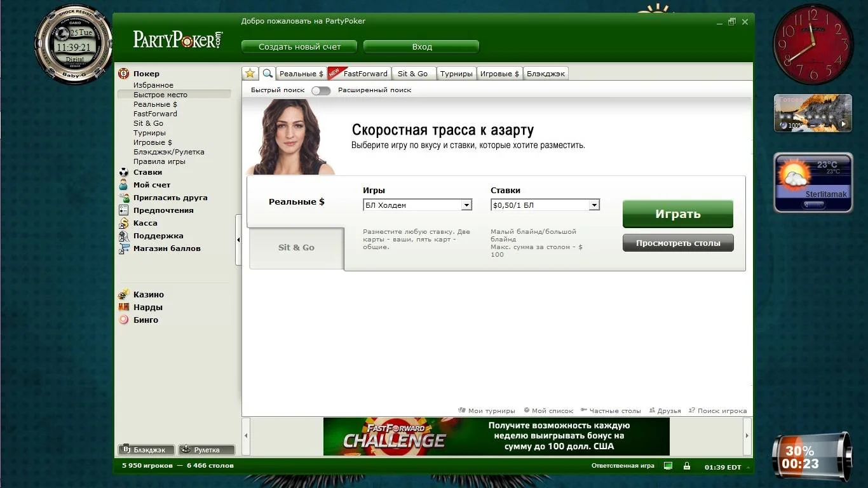Click the Создать новый счет button
Screen dimensions: 868x488
299,46
